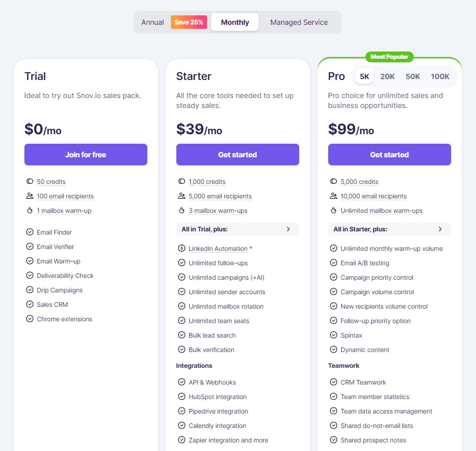
Task: Expand the All in Starter, plus section
Action: [x=389, y=229]
